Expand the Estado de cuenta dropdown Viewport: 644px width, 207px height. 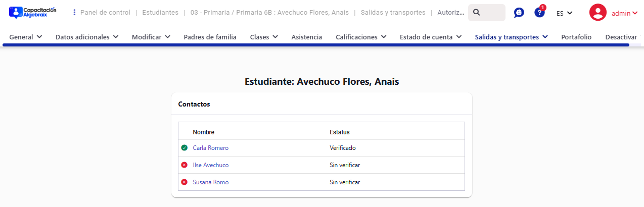point(430,37)
